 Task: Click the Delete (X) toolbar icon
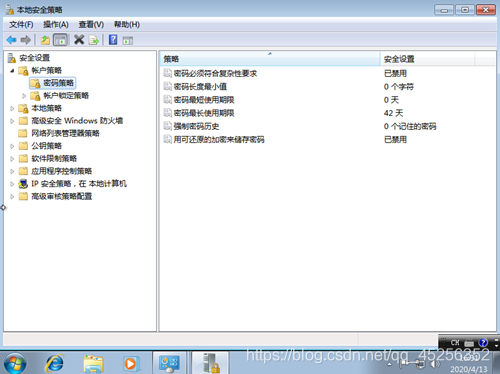pos(79,40)
